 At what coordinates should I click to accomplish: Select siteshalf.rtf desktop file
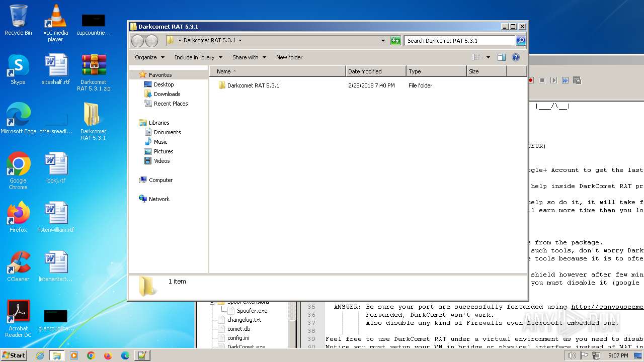(x=56, y=69)
